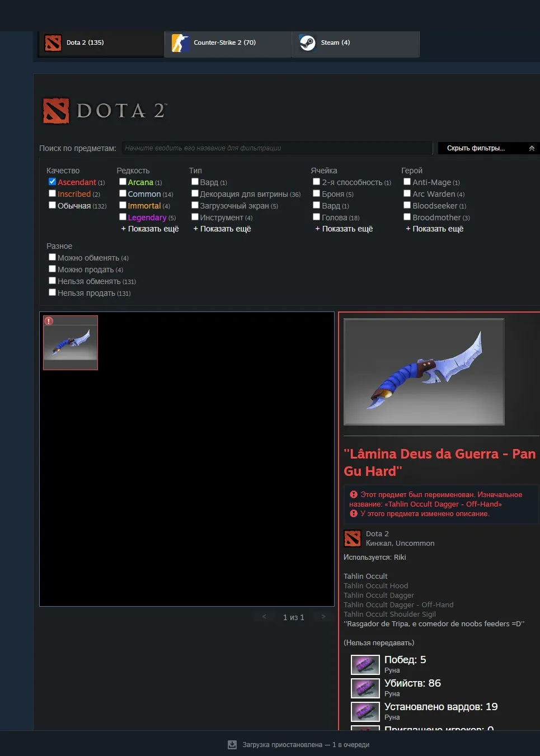Select the Tahlin Occult Dagger thumbnail
Viewport: 540px width, 756px height.
coord(71,343)
